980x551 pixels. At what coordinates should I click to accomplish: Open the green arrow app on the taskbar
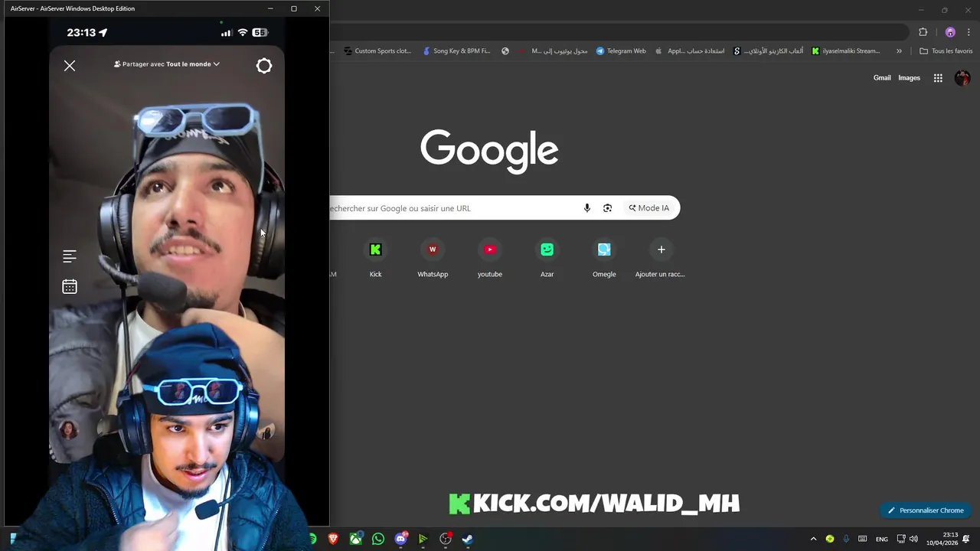423,539
